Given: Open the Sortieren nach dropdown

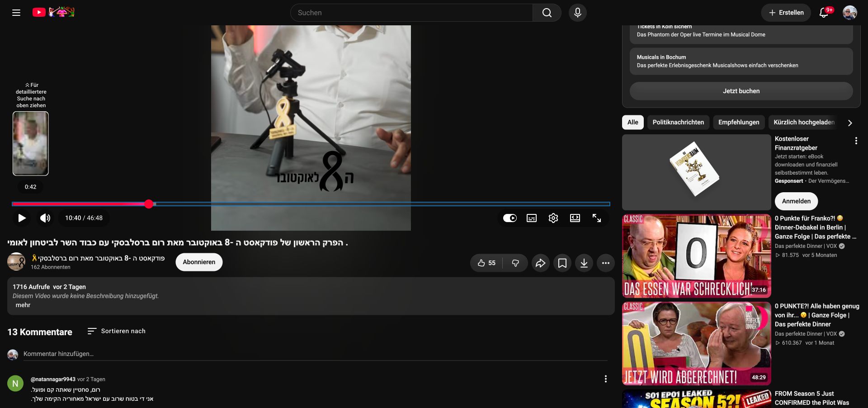Looking at the screenshot, I should tap(117, 331).
